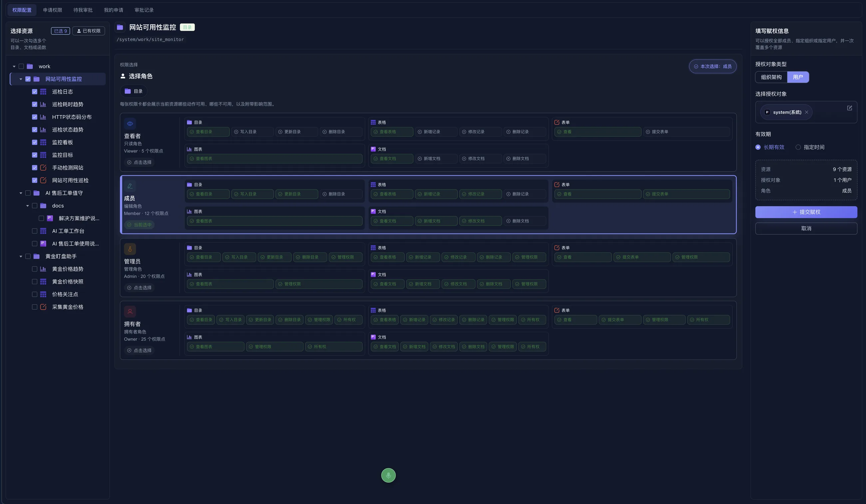The height and width of the screenshot is (504, 866).
Task: Click the table icon next to 巡检日志
Action: (x=43, y=92)
